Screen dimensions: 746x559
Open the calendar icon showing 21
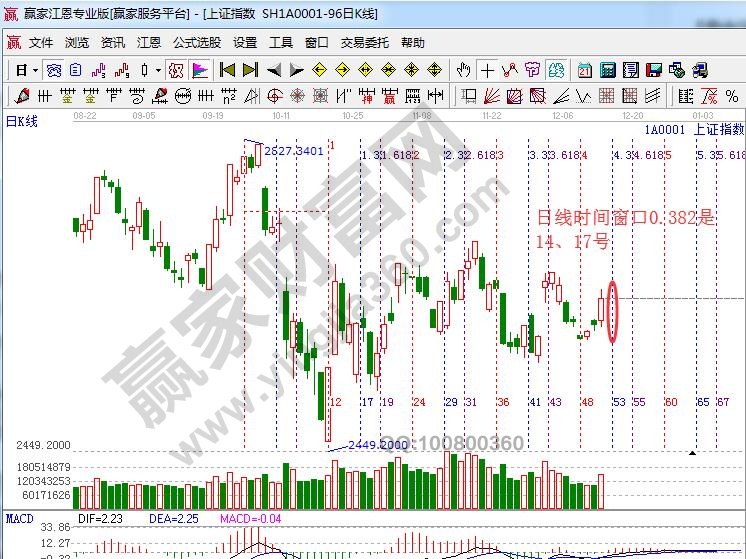point(585,70)
